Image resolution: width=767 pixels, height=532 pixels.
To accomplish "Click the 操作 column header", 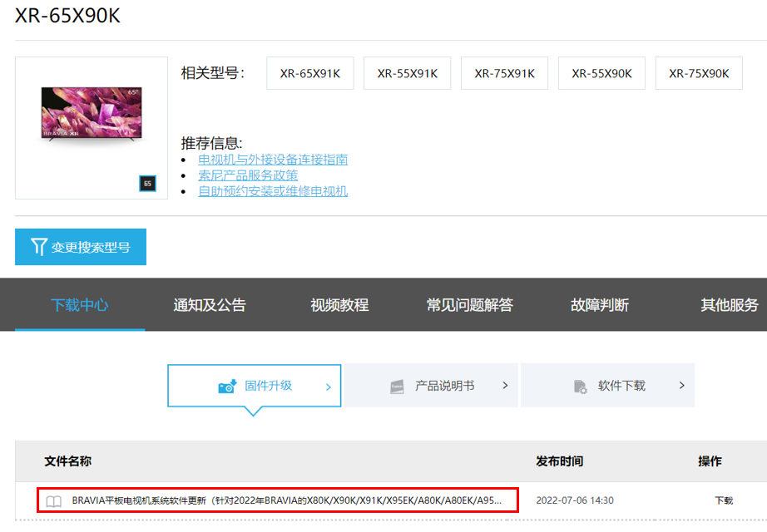I will [710, 461].
